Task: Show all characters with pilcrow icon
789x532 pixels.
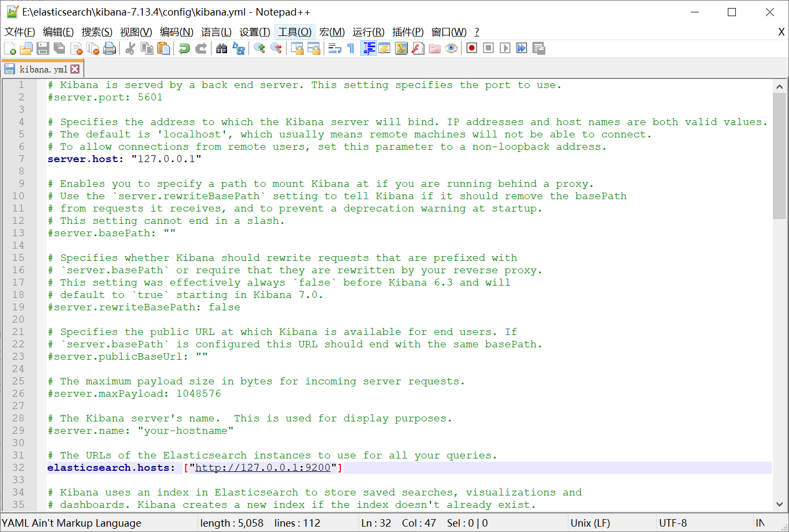Action: (351, 48)
